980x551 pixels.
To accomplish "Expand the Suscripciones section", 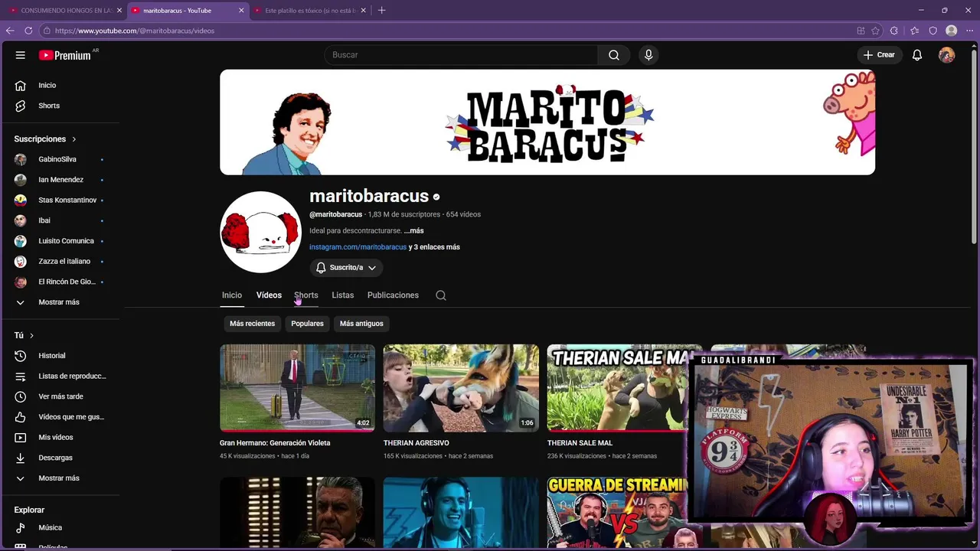I will pyautogui.click(x=45, y=139).
